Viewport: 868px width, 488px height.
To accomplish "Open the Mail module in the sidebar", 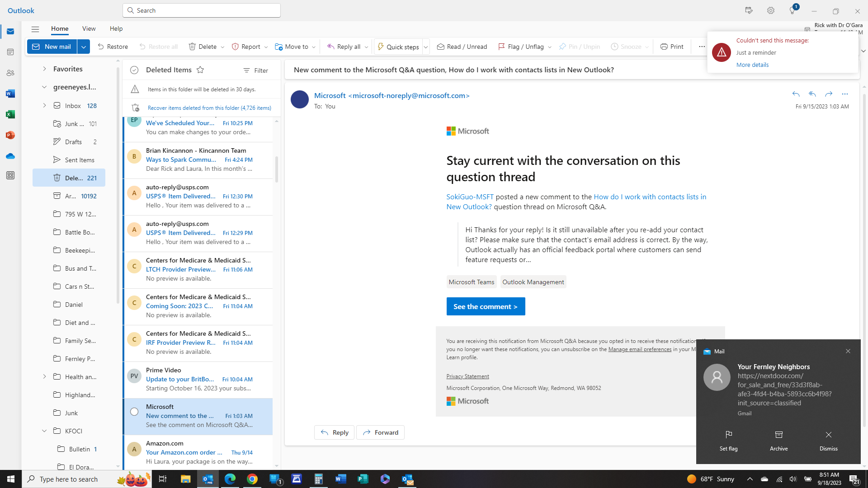I will [10, 32].
